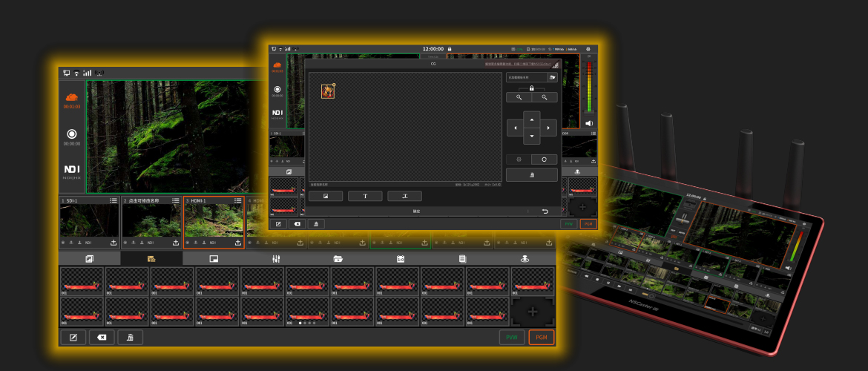Click the clear-all broom button in bottom bar
The width and height of the screenshot is (868, 371).
(x=131, y=338)
